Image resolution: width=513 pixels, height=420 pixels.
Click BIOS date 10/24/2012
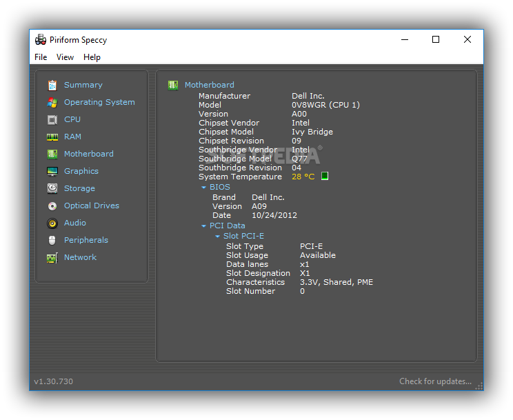(x=274, y=215)
